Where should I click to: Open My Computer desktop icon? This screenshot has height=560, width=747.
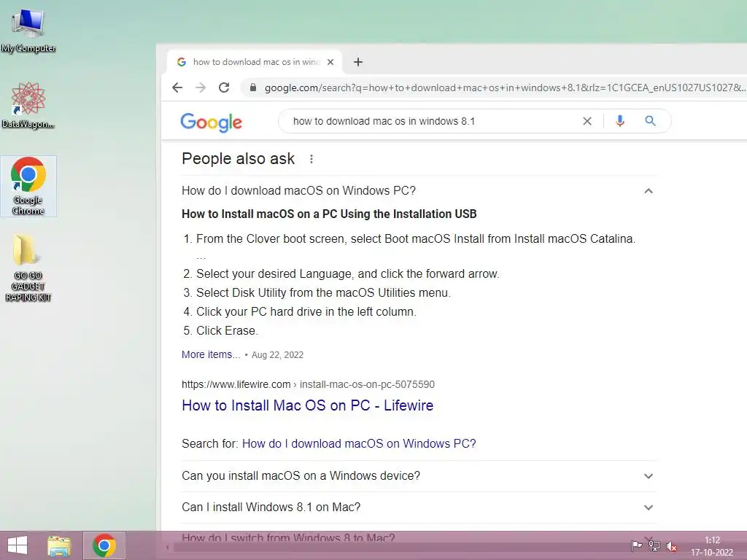tap(28, 29)
